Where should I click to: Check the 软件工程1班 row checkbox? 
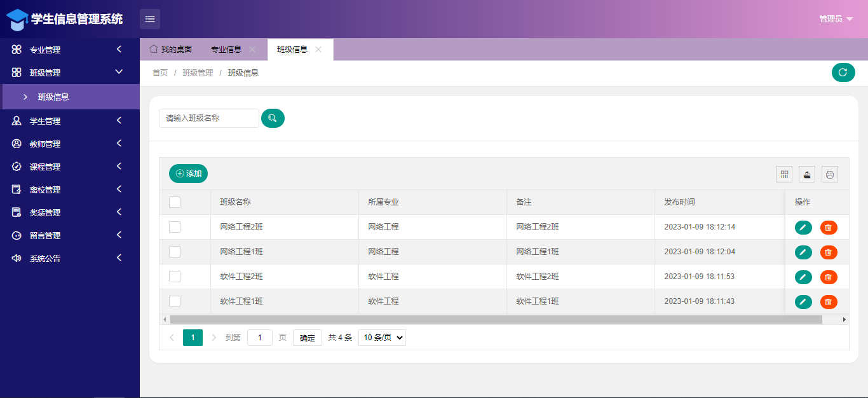click(x=175, y=301)
